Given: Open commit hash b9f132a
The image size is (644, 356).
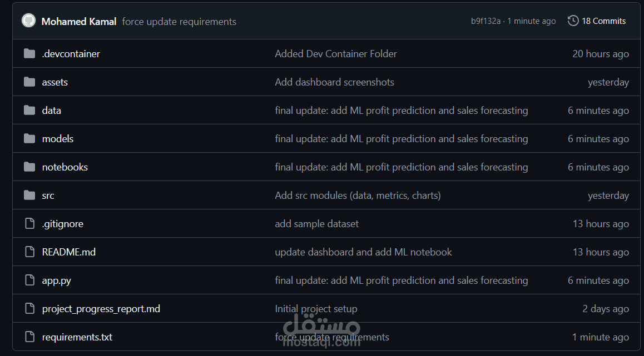Looking at the screenshot, I should 486,21.
